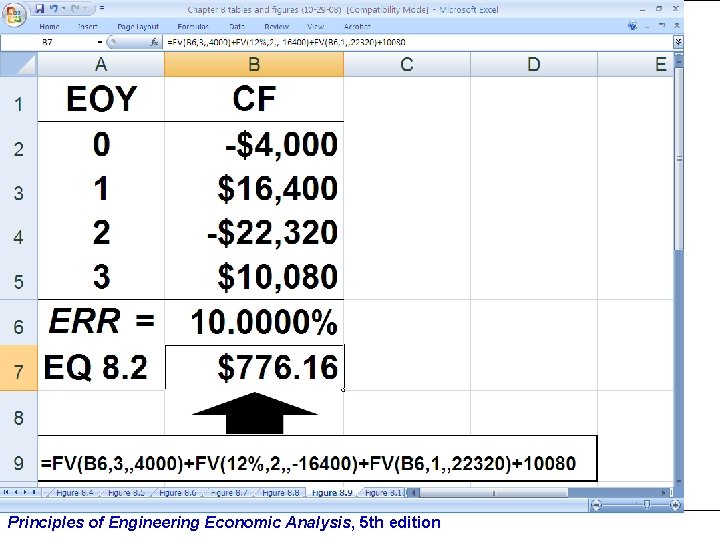
Task: Open the Home ribbon tab
Action: (49, 27)
